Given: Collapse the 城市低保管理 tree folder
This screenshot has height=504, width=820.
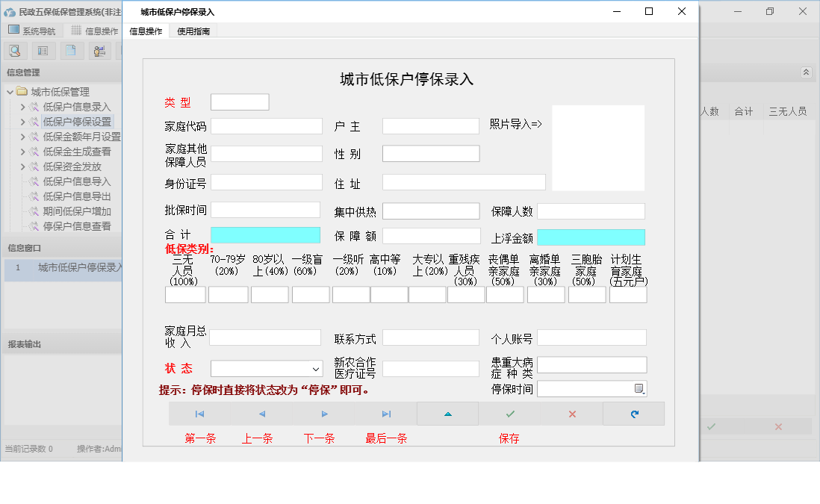Looking at the screenshot, I should point(10,92).
